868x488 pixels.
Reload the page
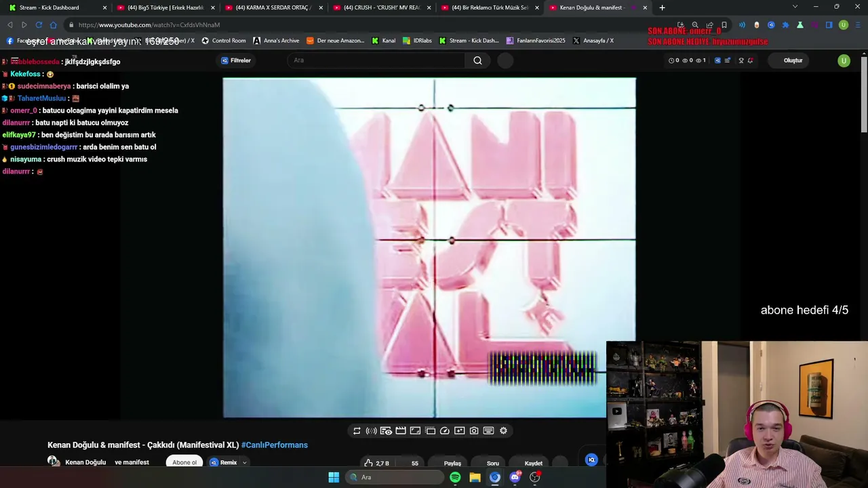pos(39,25)
